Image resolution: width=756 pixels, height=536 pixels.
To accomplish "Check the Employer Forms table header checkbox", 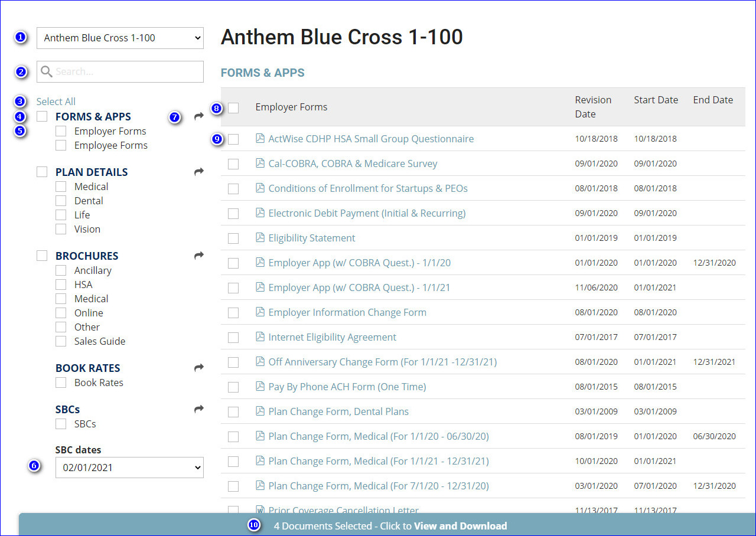I will 233,107.
